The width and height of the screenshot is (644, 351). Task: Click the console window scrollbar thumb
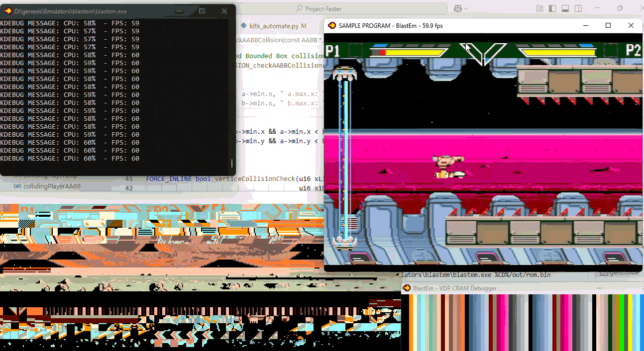click(x=232, y=164)
